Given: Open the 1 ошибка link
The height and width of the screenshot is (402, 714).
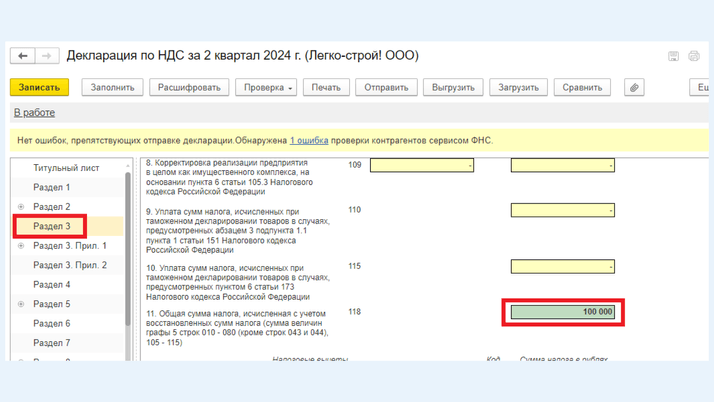Looking at the screenshot, I should pyautogui.click(x=309, y=141).
